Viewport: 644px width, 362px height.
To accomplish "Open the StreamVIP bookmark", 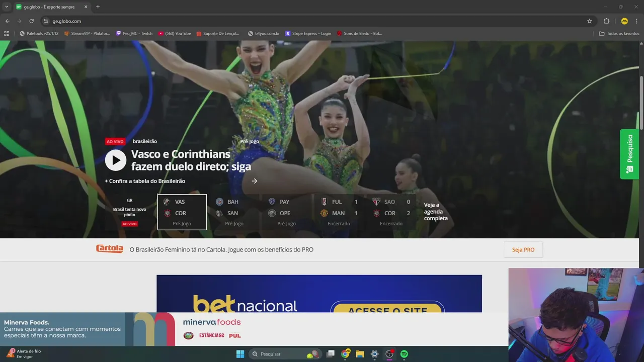I will [x=87, y=33].
